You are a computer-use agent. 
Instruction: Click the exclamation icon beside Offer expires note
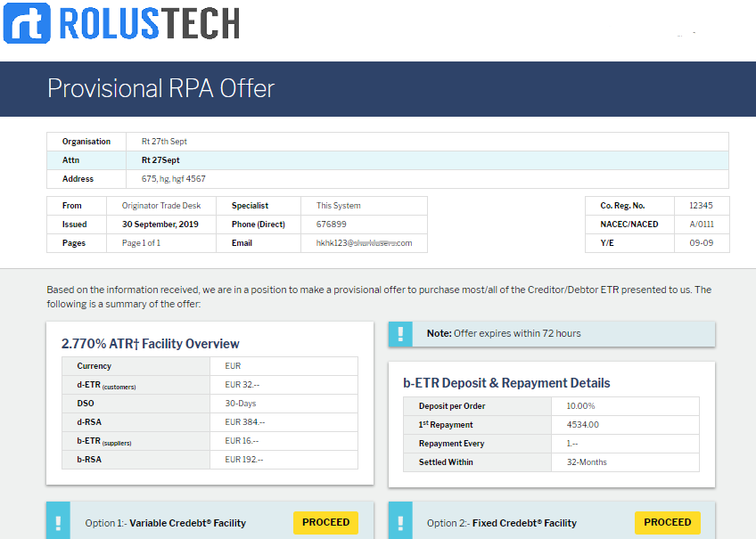[x=400, y=334]
